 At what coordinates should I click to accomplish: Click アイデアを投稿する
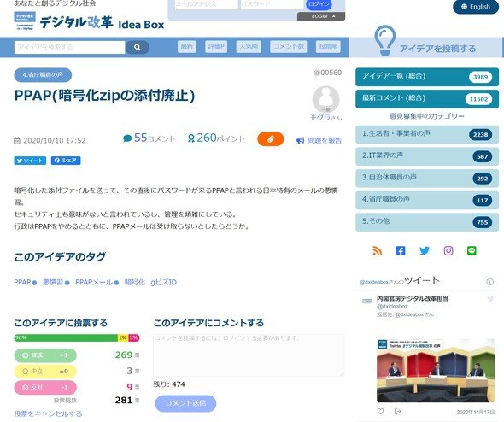[x=437, y=49]
